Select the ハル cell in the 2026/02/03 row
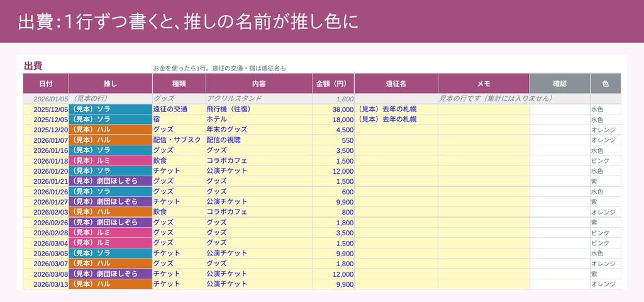The width and height of the screenshot is (644, 302). click(x=111, y=212)
